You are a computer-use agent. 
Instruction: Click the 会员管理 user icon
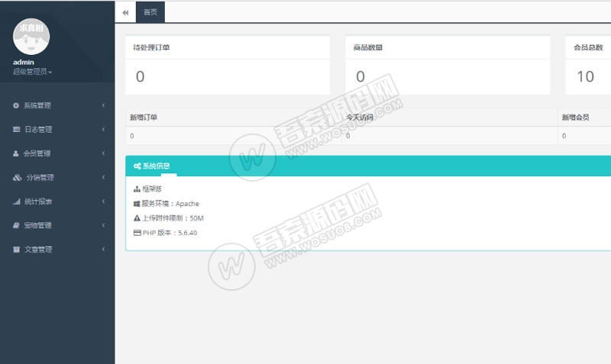click(16, 153)
